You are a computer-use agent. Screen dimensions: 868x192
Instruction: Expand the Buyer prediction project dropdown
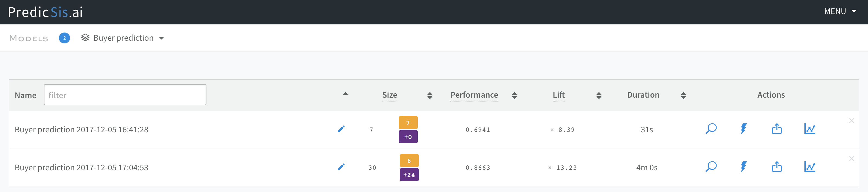[x=123, y=38]
